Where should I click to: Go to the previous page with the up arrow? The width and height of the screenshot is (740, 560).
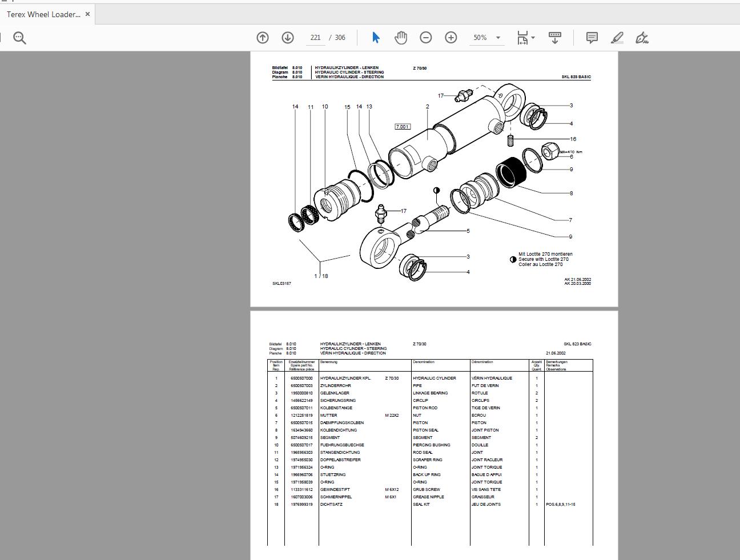click(262, 37)
